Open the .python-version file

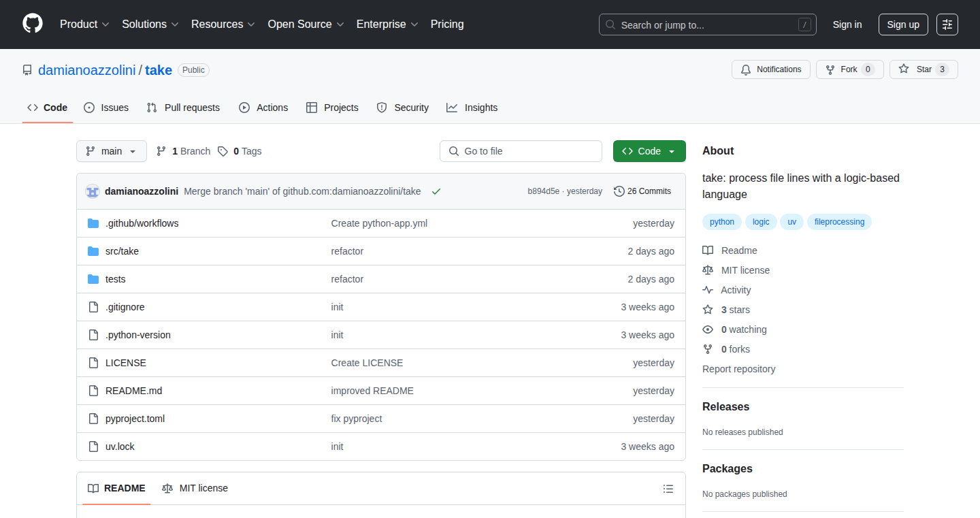(138, 335)
